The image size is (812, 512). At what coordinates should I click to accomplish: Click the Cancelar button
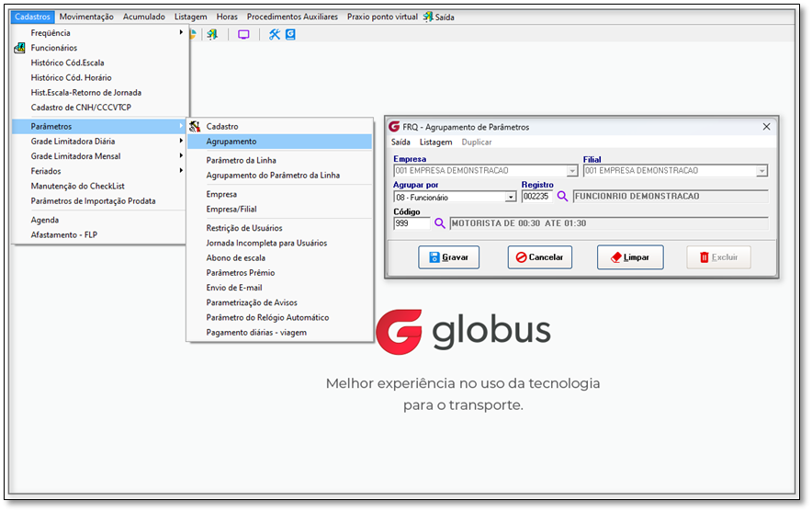click(x=540, y=257)
